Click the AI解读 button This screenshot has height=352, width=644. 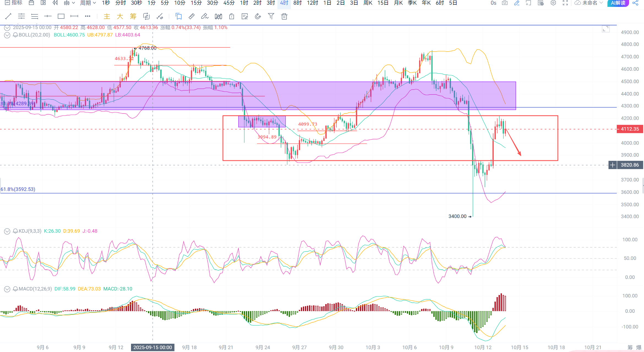(x=618, y=3)
